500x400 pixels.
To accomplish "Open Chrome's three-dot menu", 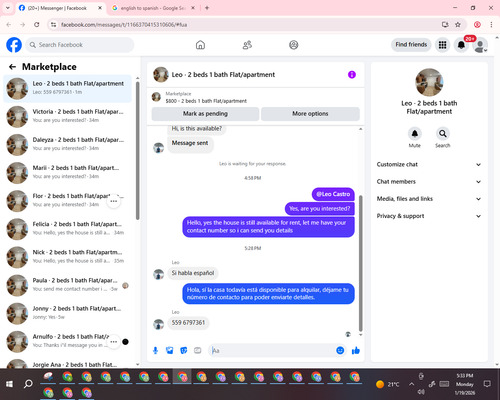I will click(x=491, y=25).
